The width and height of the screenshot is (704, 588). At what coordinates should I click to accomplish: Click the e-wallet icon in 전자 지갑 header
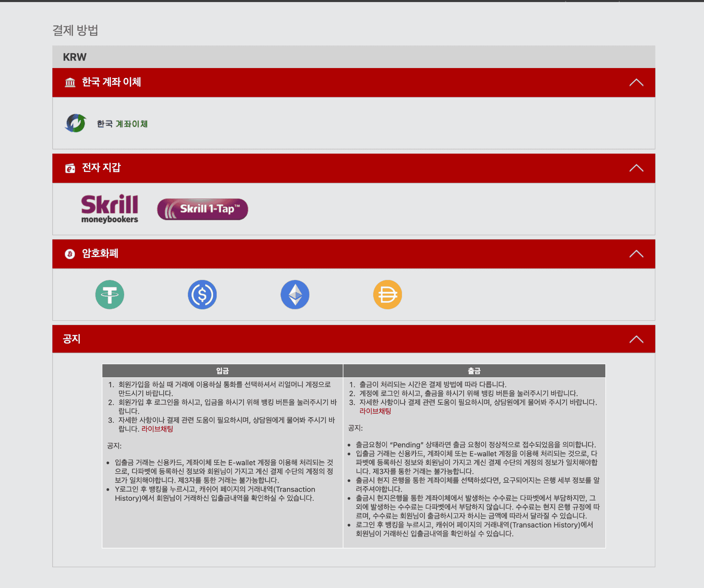tap(70, 168)
